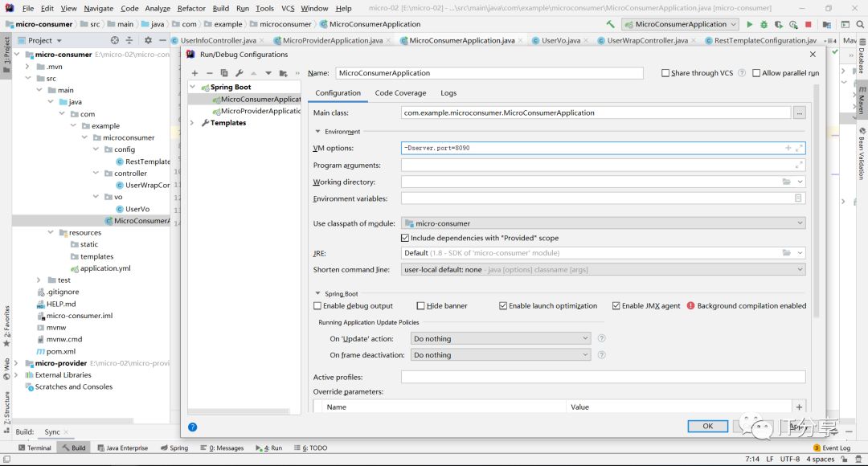The image size is (868, 466).
Task: Enable Share through VCS checkbox
Action: (665, 73)
